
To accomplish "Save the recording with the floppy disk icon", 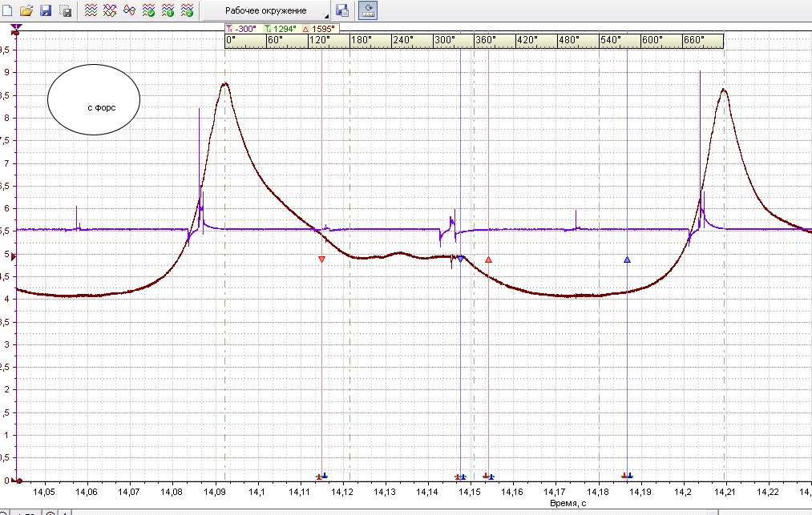I will [x=46, y=10].
